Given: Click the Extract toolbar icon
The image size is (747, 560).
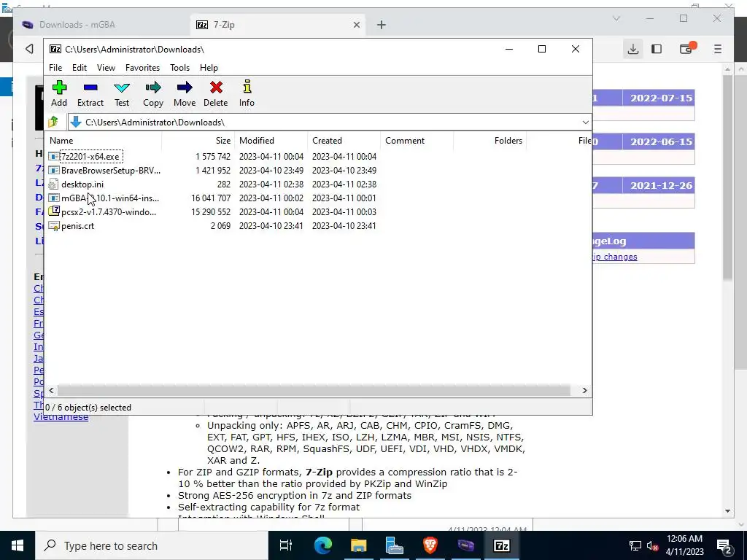Looking at the screenshot, I should click(90, 87).
